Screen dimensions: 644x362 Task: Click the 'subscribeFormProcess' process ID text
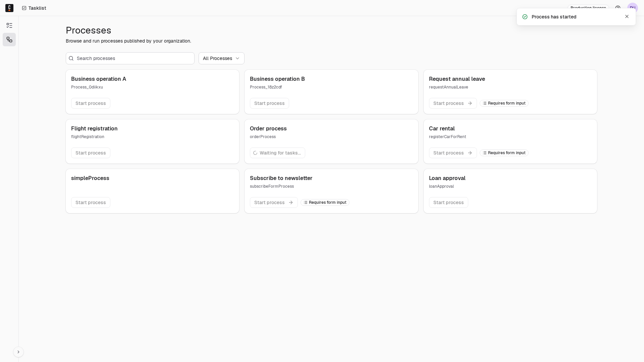click(272, 186)
